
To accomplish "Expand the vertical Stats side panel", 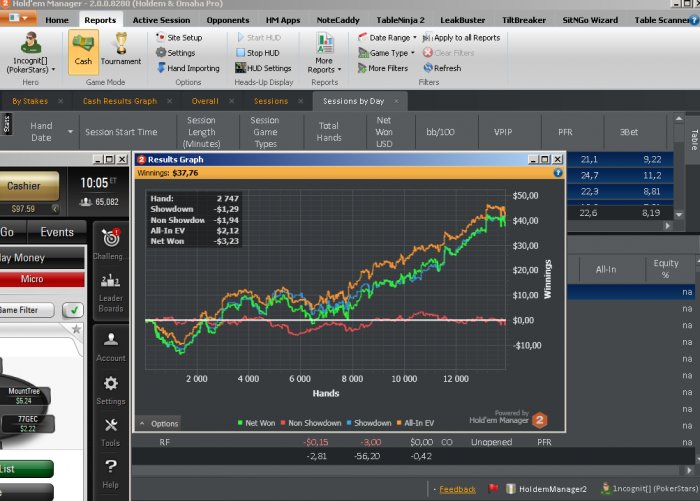I will [6, 124].
